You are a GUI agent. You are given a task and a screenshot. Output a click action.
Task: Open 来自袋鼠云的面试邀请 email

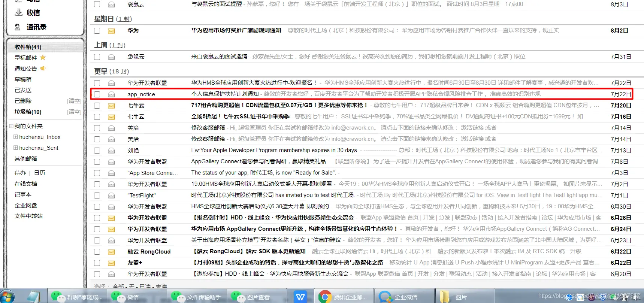point(219,57)
